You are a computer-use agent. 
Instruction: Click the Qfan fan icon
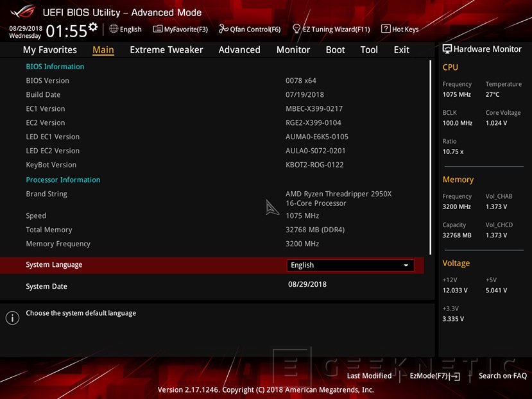pyautogui.click(x=223, y=29)
